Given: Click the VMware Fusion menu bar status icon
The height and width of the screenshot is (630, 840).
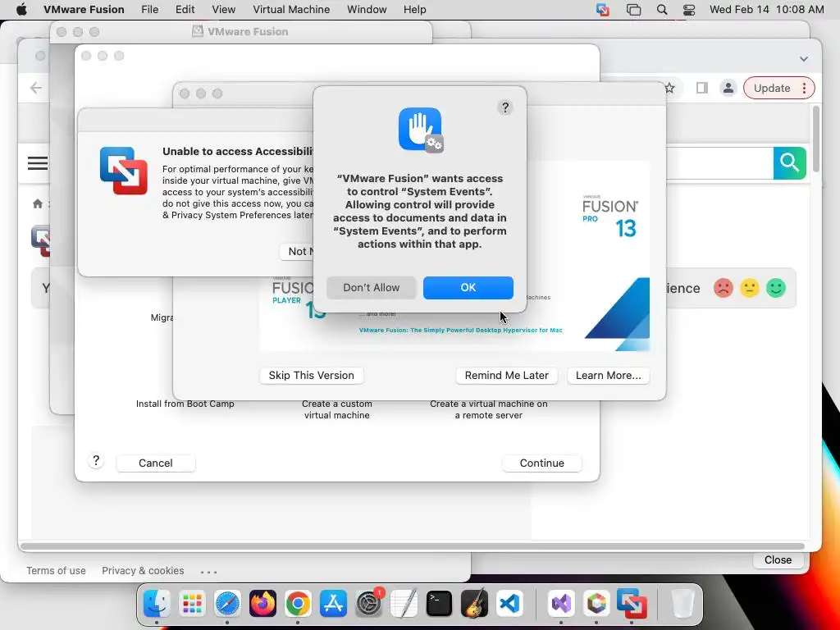Looking at the screenshot, I should [603, 10].
